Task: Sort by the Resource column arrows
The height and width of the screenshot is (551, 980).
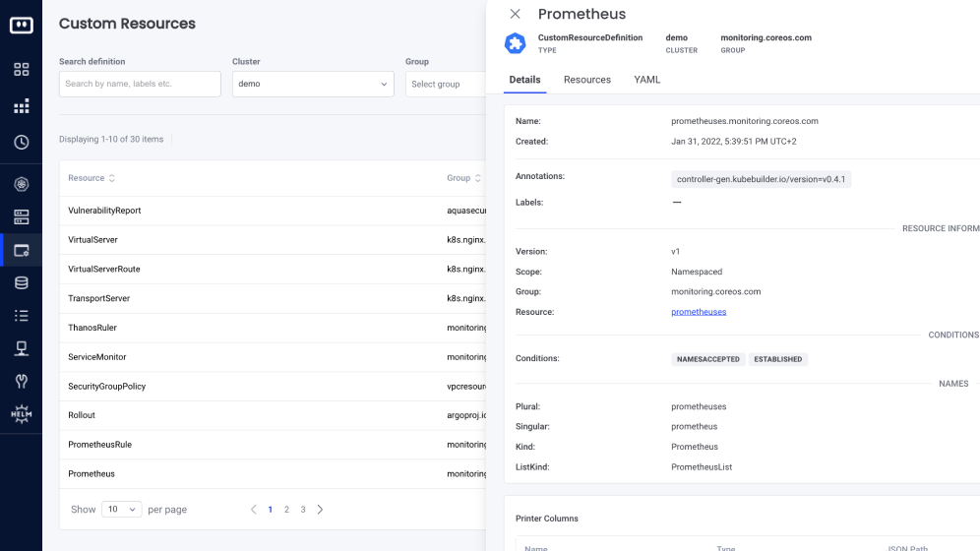Action: point(112,178)
